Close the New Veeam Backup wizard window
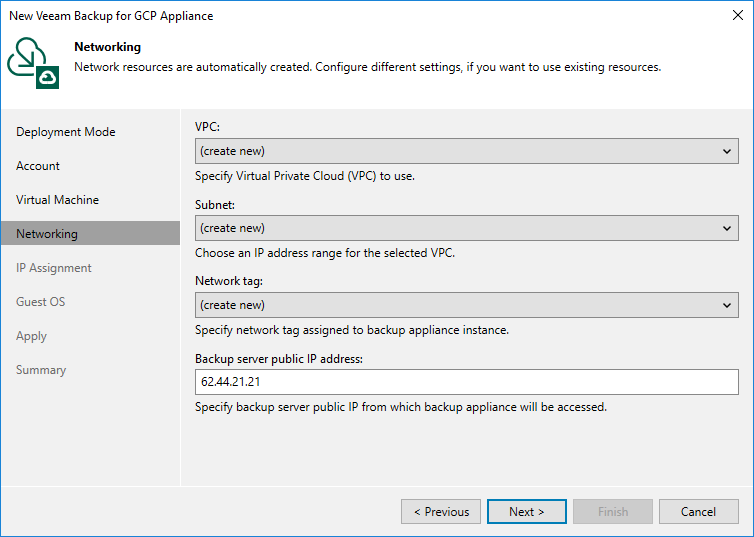 coord(735,16)
